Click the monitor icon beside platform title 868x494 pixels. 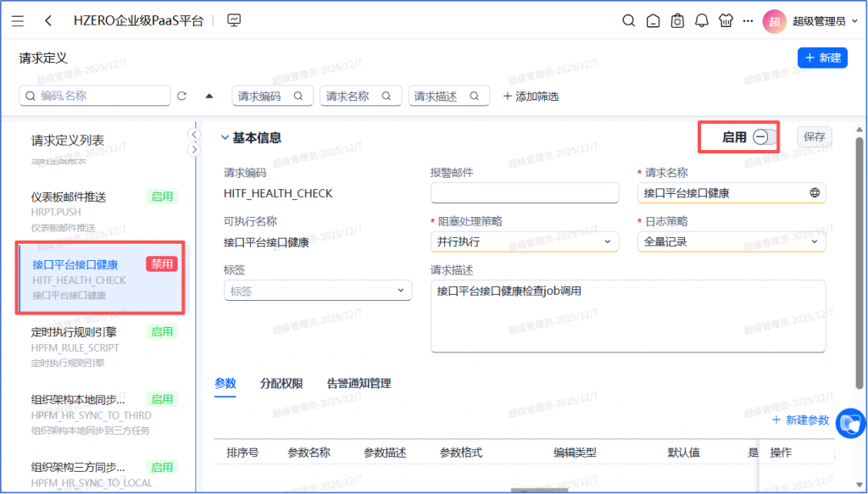pyautogui.click(x=235, y=21)
